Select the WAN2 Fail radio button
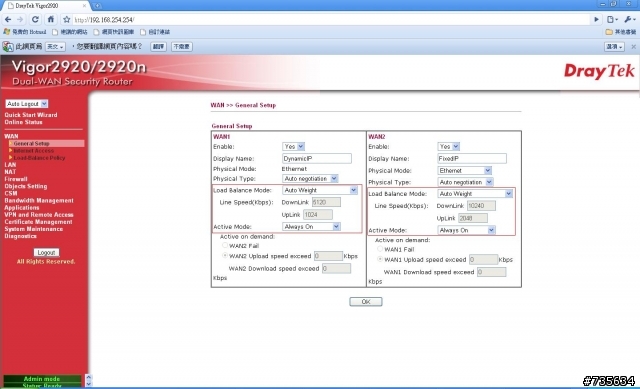640x389 pixels. pyautogui.click(x=224, y=245)
